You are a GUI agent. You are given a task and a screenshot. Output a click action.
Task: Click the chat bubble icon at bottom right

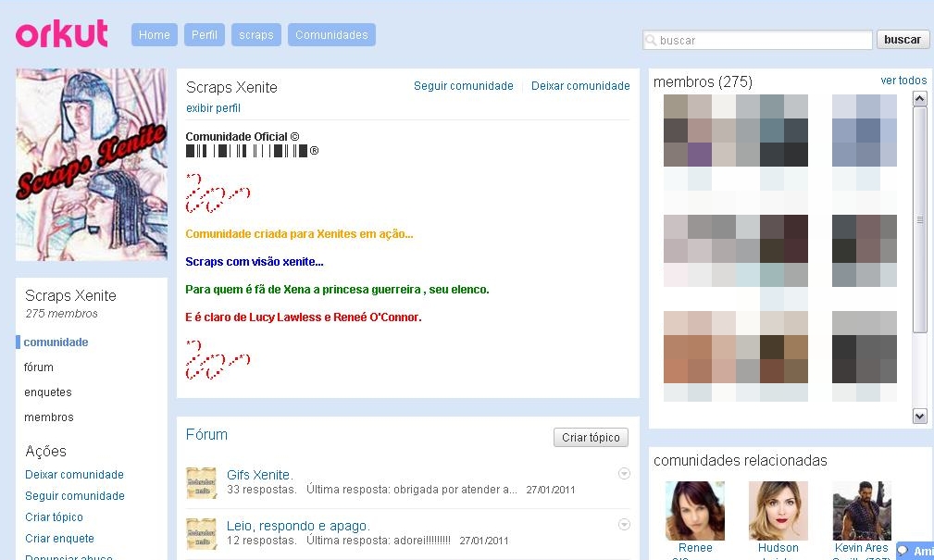(903, 551)
